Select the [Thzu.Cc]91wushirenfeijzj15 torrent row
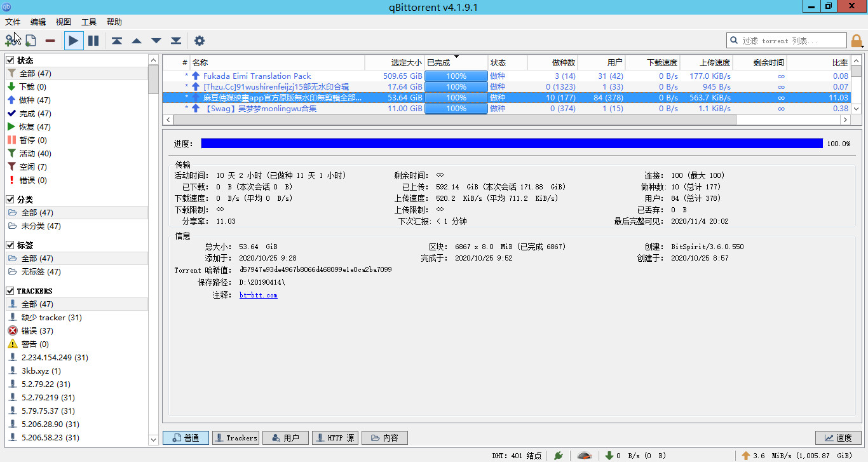 tap(507, 87)
